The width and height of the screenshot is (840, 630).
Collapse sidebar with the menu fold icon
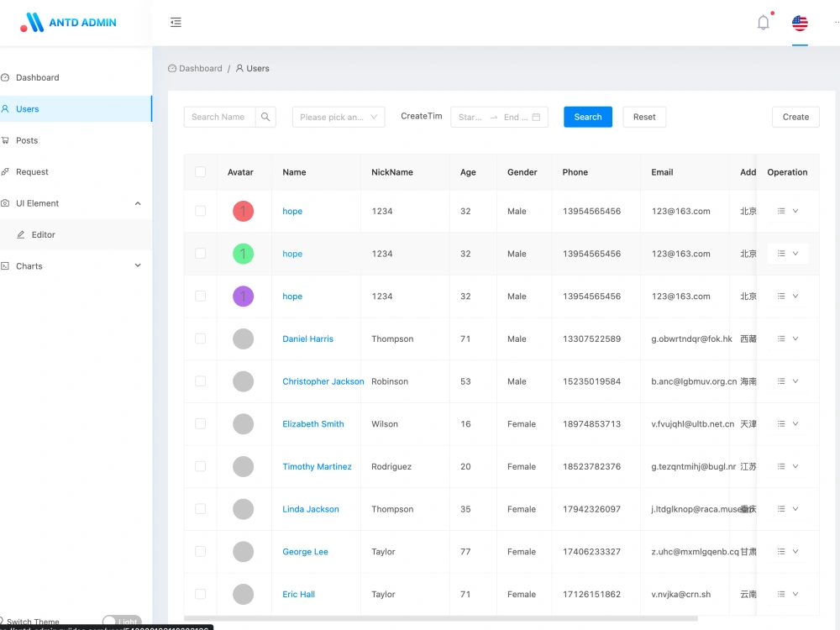[x=176, y=23]
